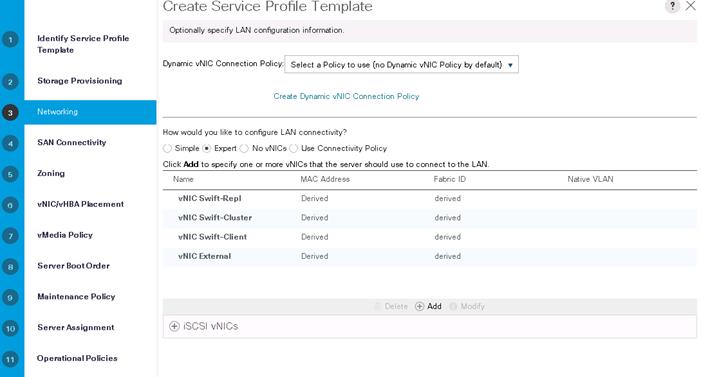Click the Add button below vNIC table
This screenshot has width=701, height=377.
tap(428, 306)
